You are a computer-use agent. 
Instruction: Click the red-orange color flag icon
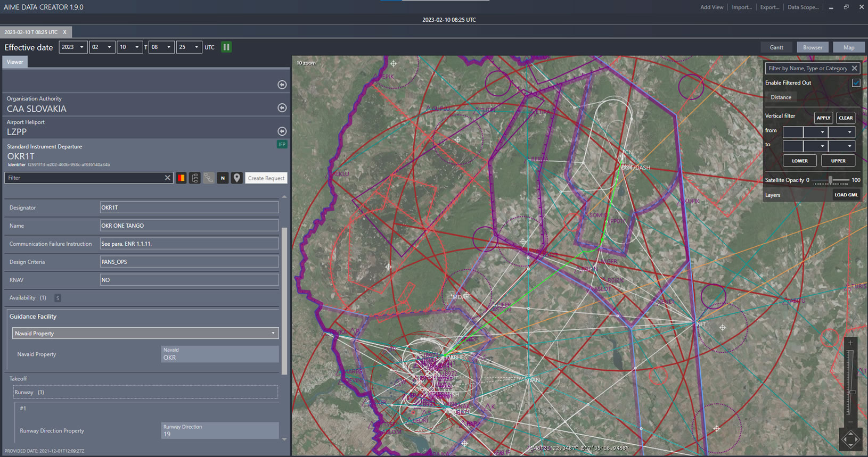[x=181, y=178]
